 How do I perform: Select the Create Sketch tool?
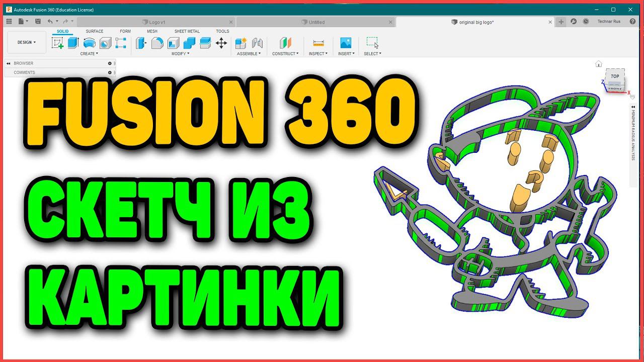(x=57, y=43)
